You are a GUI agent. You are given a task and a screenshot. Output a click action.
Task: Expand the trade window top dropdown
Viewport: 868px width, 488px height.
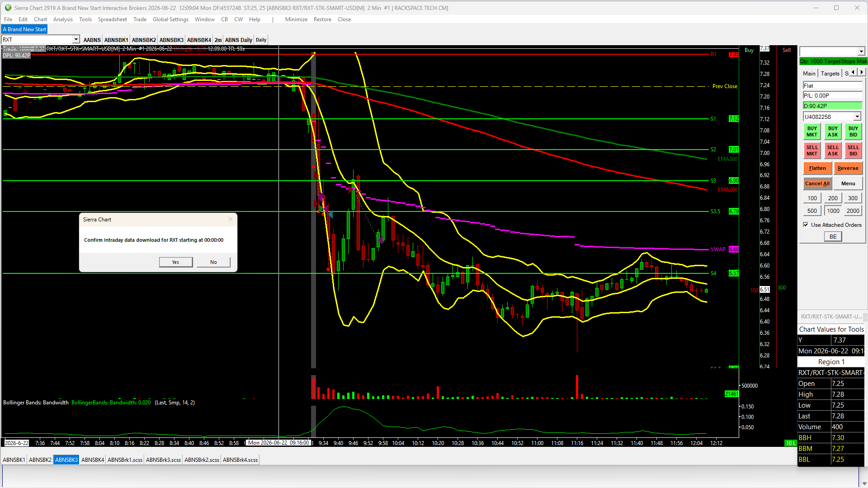tap(861, 51)
